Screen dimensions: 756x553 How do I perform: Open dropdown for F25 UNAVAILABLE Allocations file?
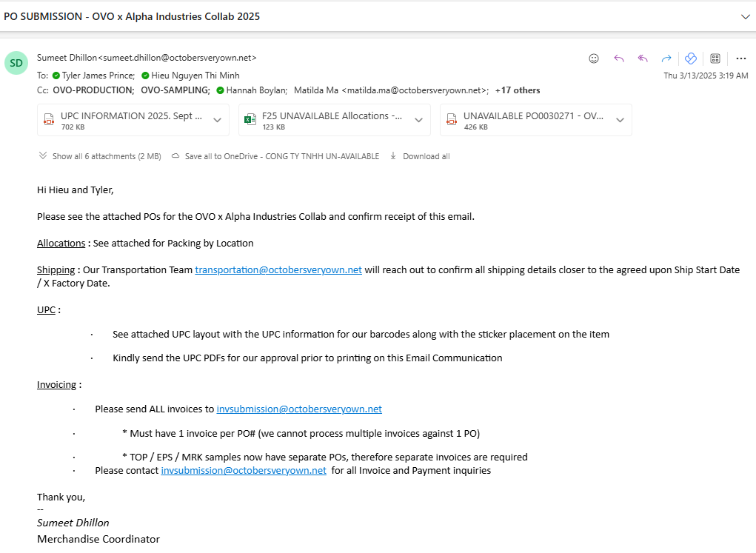(418, 120)
